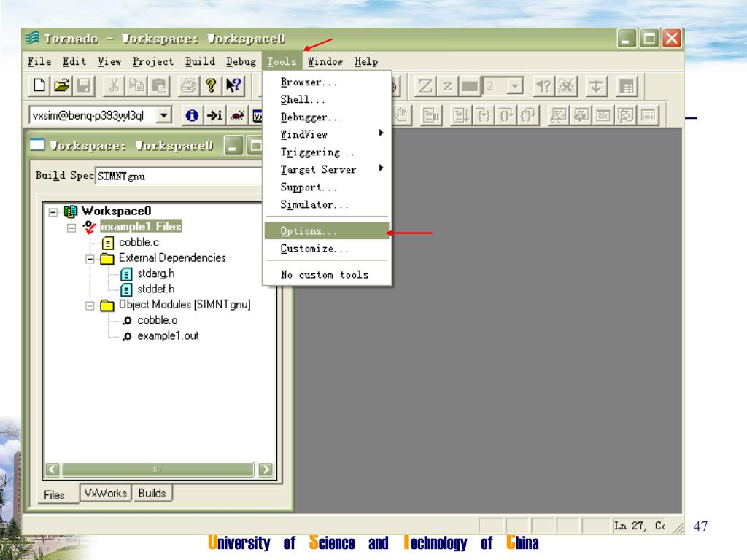Click the step-out braces debug icon
This screenshot has height=560, width=747.
(x=528, y=115)
